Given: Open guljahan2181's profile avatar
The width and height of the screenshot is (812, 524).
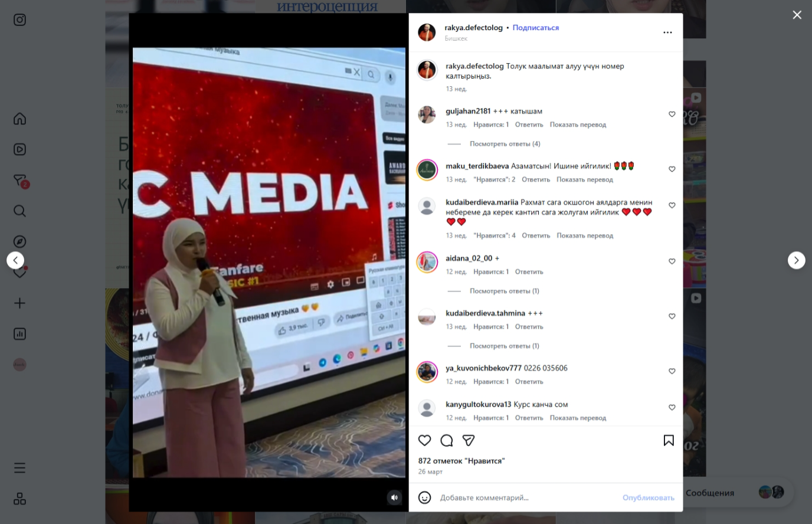Looking at the screenshot, I should click(x=427, y=114).
